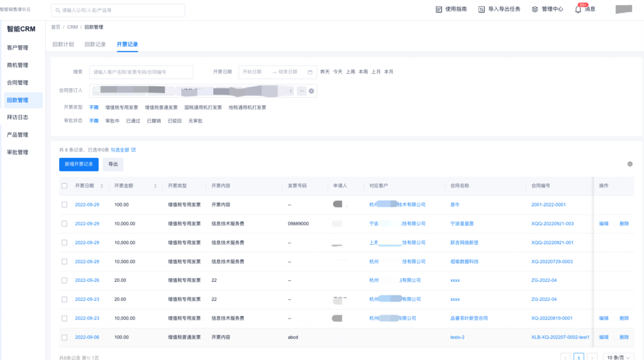
Task: Open 客户管理 in the left sidebar
Action: click(18, 48)
